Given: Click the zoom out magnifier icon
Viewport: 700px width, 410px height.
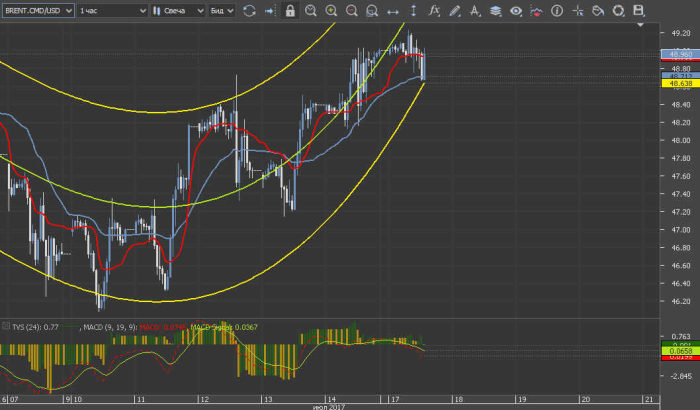Looking at the screenshot, I should 351,11.
